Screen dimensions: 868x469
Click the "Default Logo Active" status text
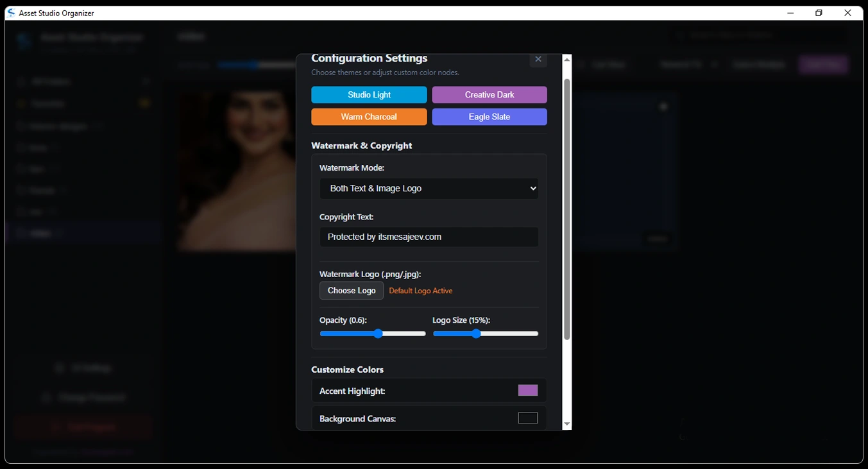[421, 291]
